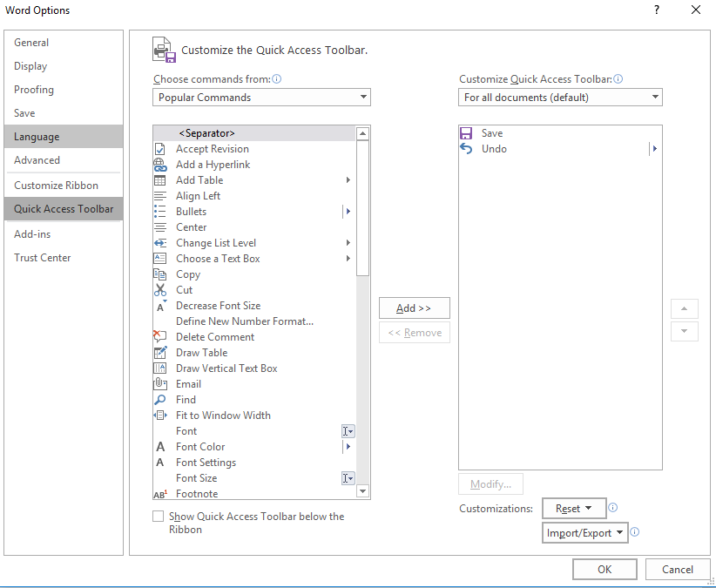716x588 pixels.
Task: Open the General options category
Action: 64,43
